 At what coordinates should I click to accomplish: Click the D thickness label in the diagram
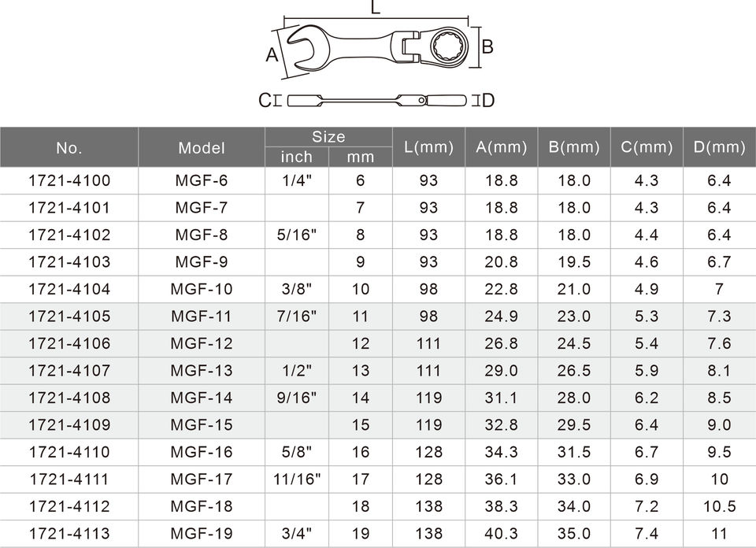pos(487,101)
